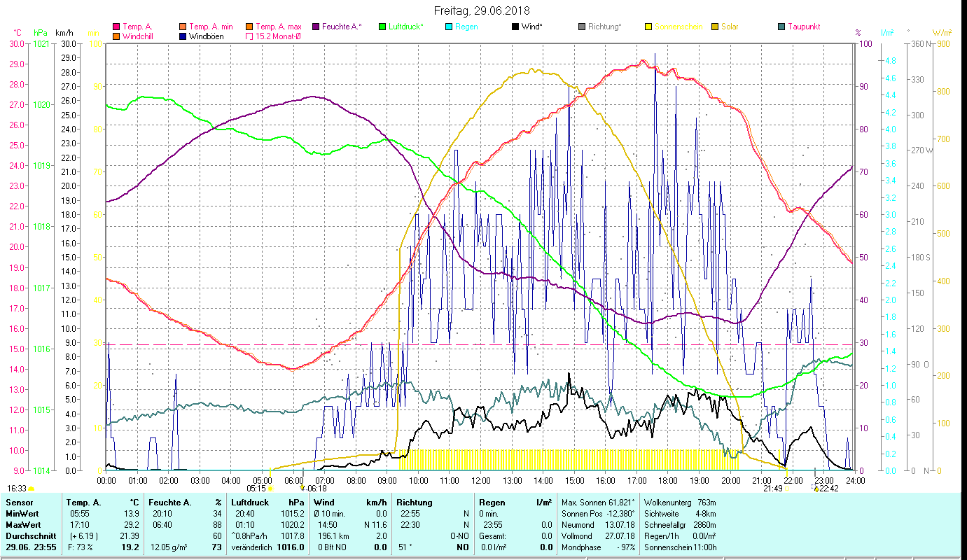The image size is (967, 560).
Task: Toggle the Temp. A. max legend marker
Action: click(x=249, y=27)
